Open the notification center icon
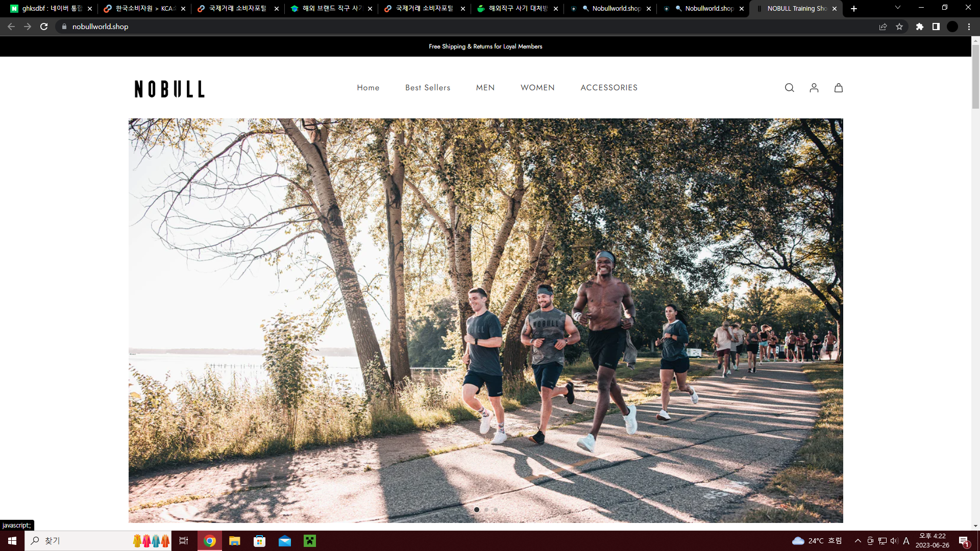The height and width of the screenshot is (551, 980). pyautogui.click(x=964, y=541)
